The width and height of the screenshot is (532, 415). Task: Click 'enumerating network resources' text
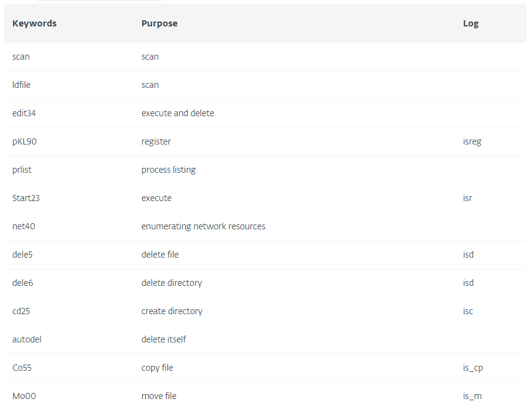[204, 226]
